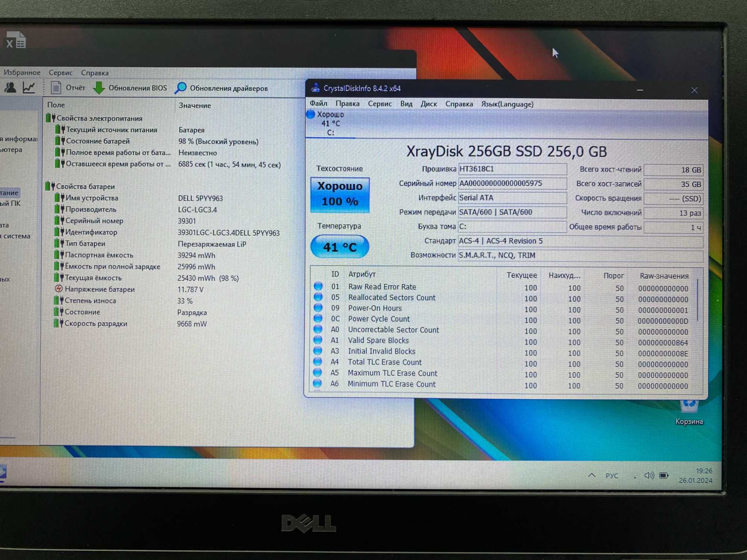Click the Обновления BIOS green arrow icon
The height and width of the screenshot is (560, 747).
99,88
